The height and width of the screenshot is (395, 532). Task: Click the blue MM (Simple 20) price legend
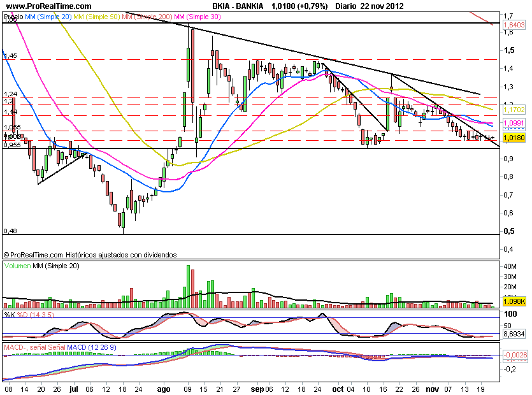click(x=48, y=17)
